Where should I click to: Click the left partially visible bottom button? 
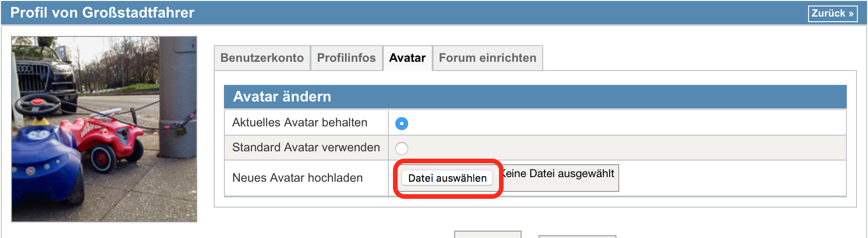pyautogui.click(x=487, y=235)
